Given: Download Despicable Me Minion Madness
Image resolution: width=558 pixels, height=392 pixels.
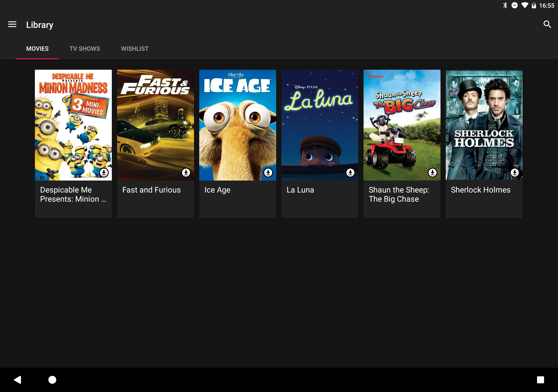Looking at the screenshot, I should point(104,172).
